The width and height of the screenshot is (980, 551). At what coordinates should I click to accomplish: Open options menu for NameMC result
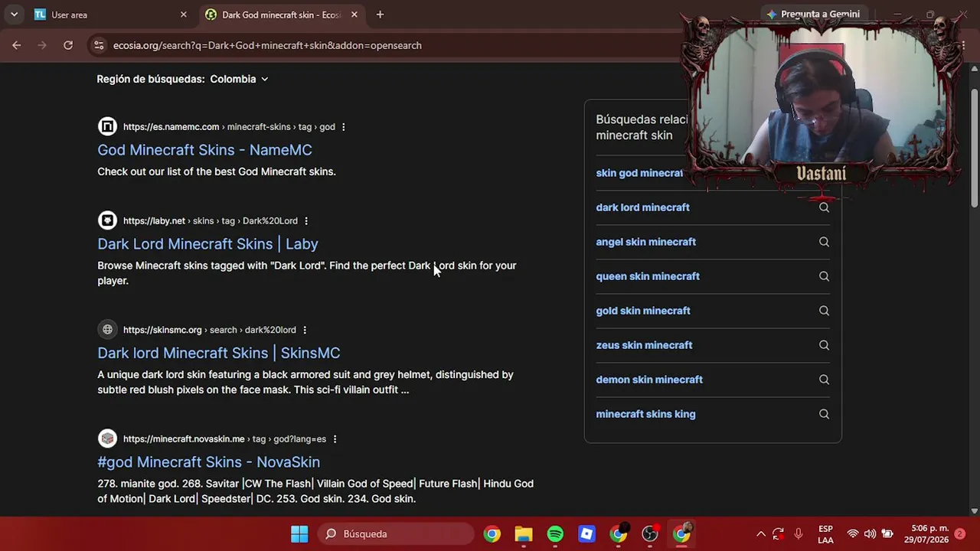tap(343, 127)
